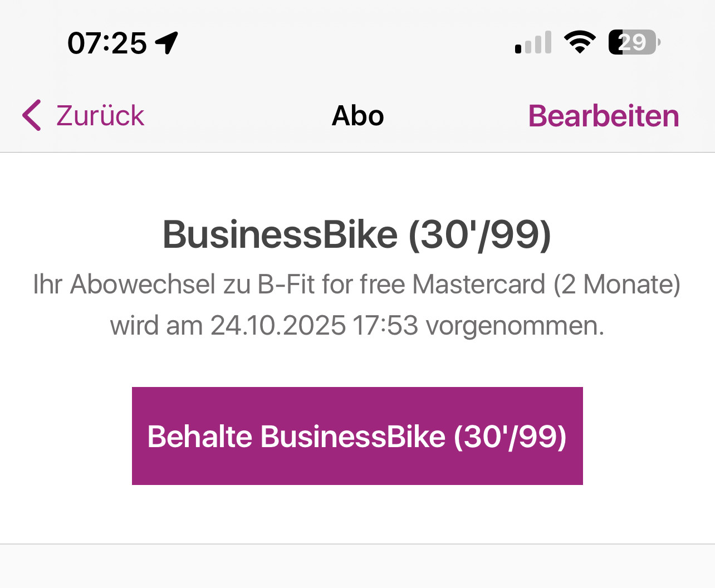Open Bearbeiten to edit subscription

click(x=604, y=116)
